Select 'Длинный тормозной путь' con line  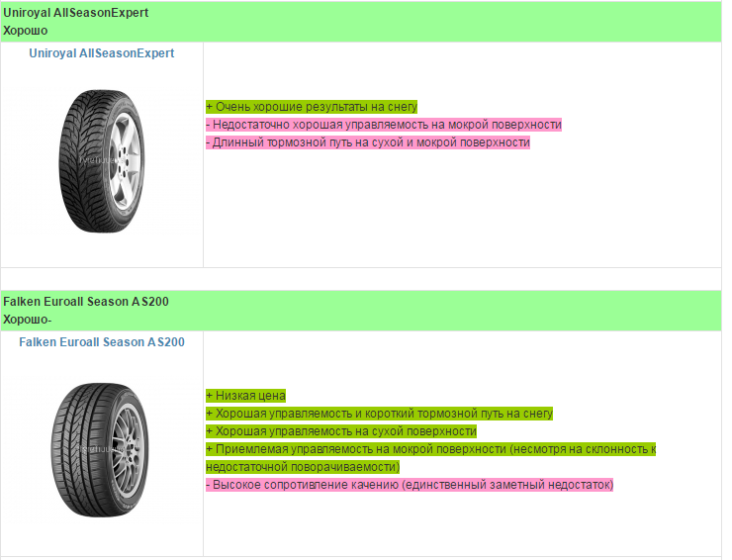367,142
